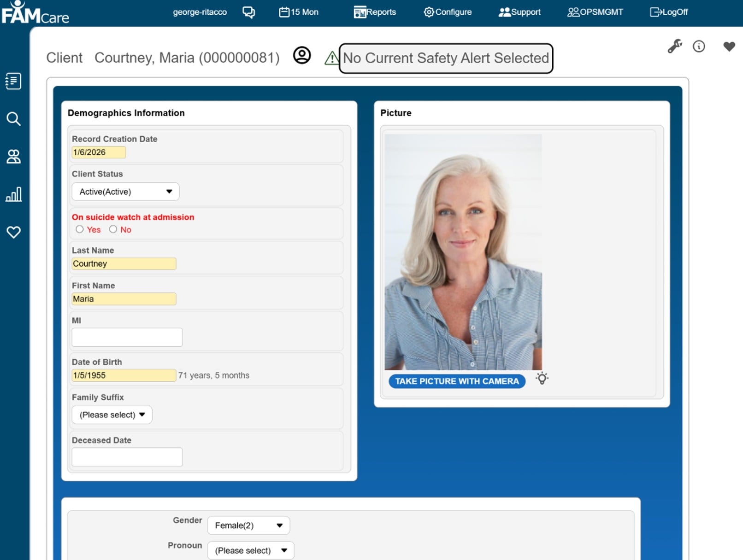
Task: Open the Reports menu
Action: pos(375,12)
